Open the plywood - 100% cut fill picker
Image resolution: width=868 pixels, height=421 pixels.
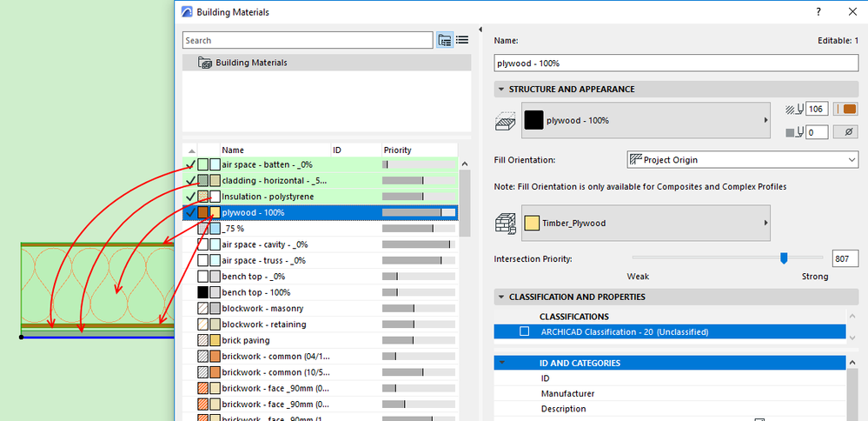646,120
